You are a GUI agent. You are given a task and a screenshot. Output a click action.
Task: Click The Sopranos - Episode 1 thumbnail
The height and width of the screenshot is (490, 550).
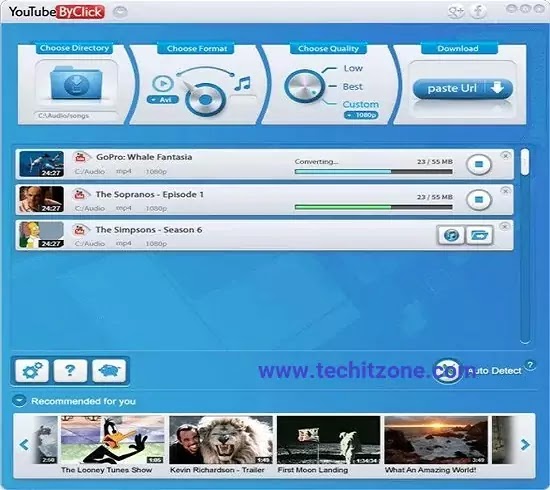coord(42,199)
